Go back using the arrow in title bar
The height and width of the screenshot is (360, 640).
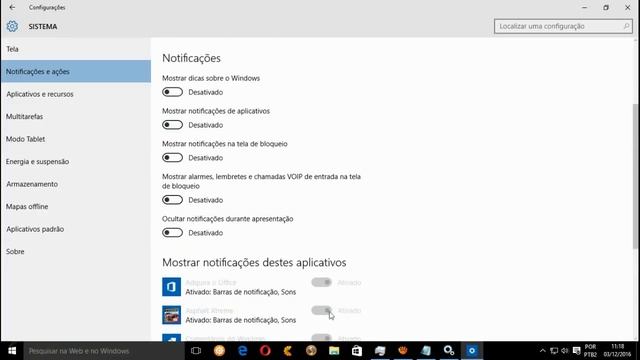point(12,7)
